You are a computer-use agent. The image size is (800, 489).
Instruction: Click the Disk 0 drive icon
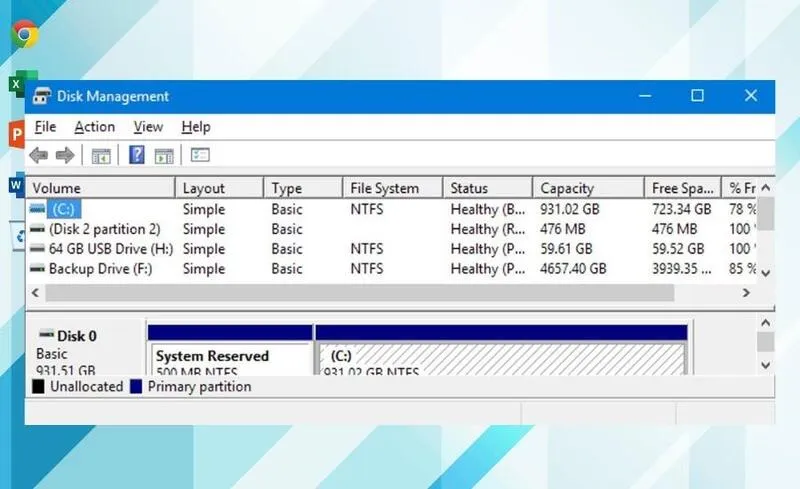click(x=46, y=334)
